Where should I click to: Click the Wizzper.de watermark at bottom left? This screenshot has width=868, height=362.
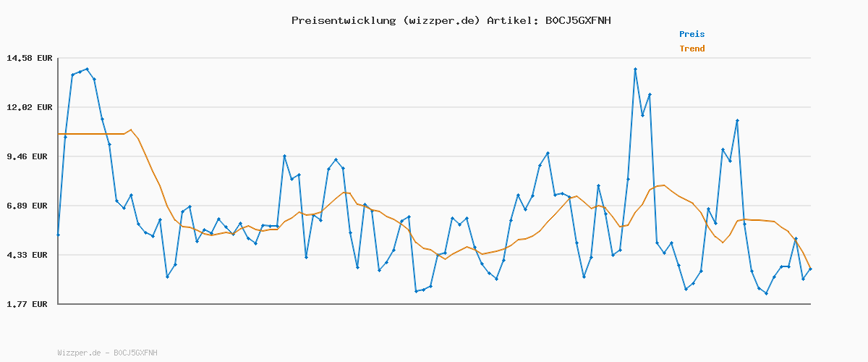[x=107, y=353]
